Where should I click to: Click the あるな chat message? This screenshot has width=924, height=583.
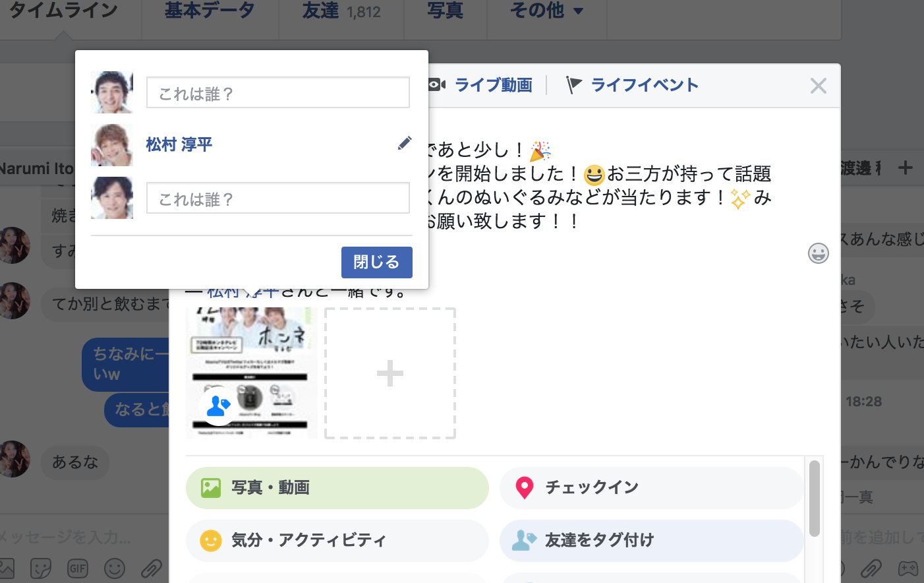(x=75, y=462)
